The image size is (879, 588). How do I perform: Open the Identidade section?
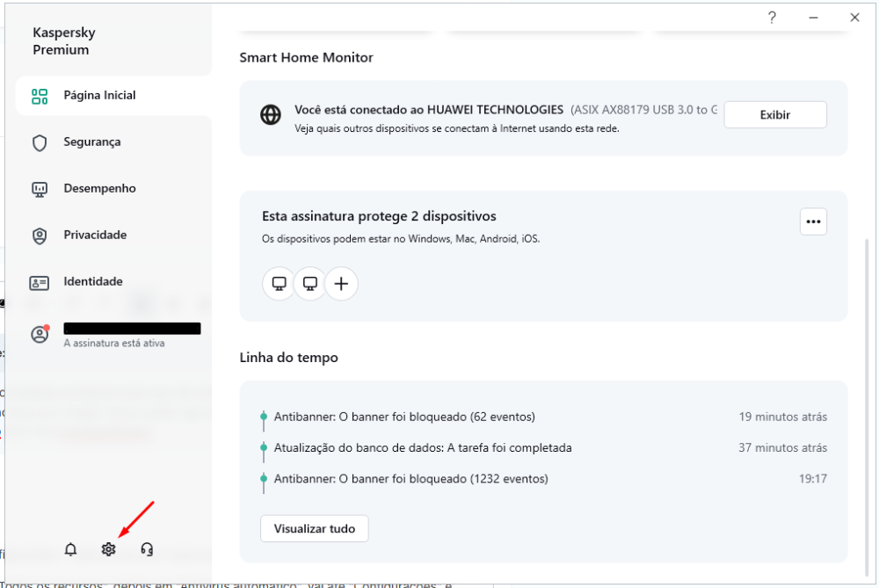(x=113, y=281)
